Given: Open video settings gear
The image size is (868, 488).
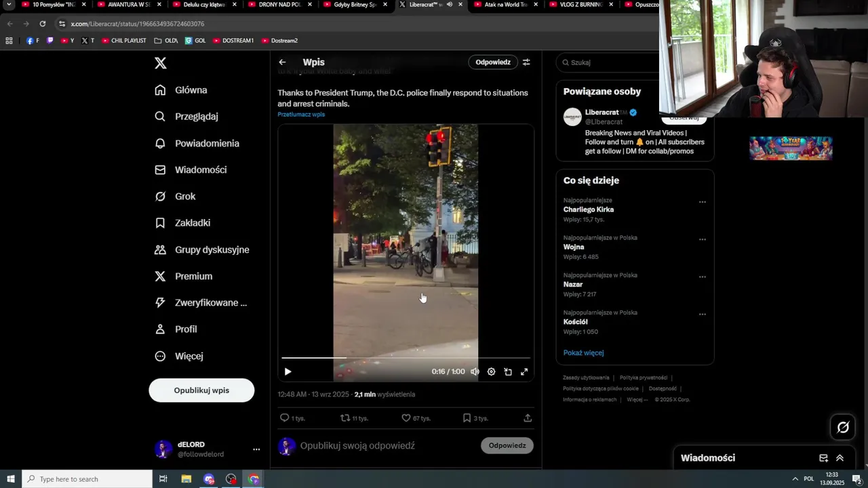Looking at the screenshot, I should point(491,371).
